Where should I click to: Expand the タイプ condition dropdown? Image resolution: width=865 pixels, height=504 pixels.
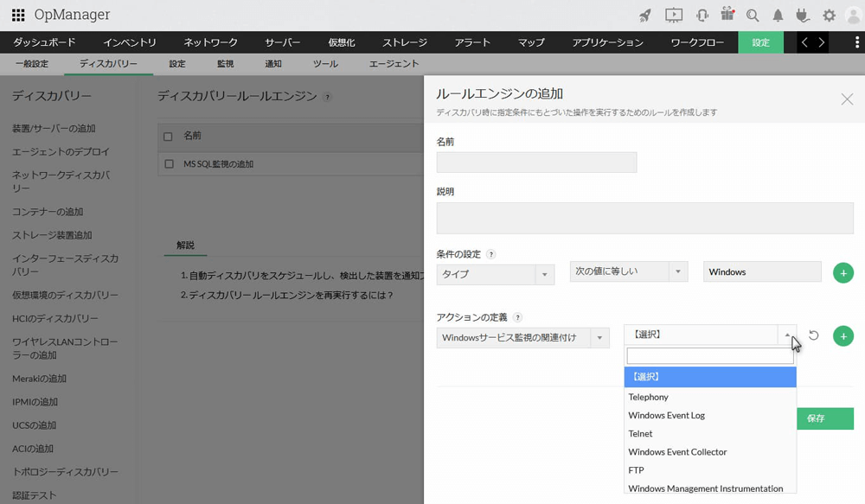pos(496,274)
